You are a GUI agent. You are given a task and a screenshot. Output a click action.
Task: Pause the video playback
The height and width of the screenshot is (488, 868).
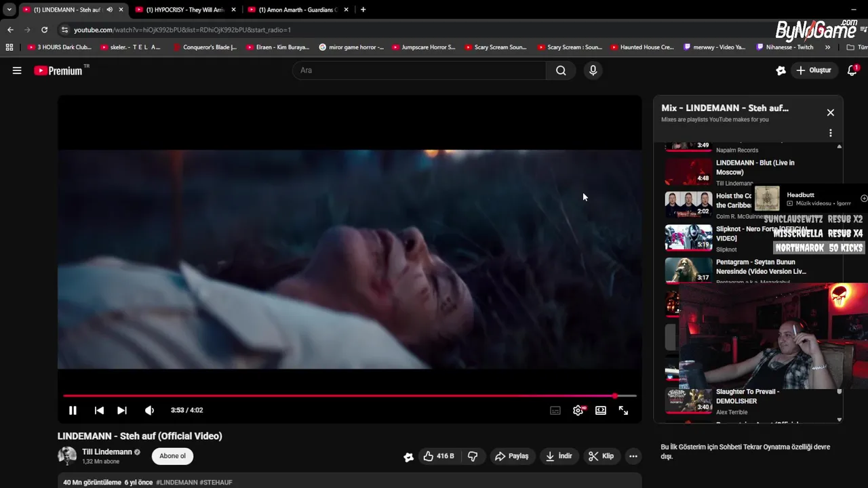(73, 410)
